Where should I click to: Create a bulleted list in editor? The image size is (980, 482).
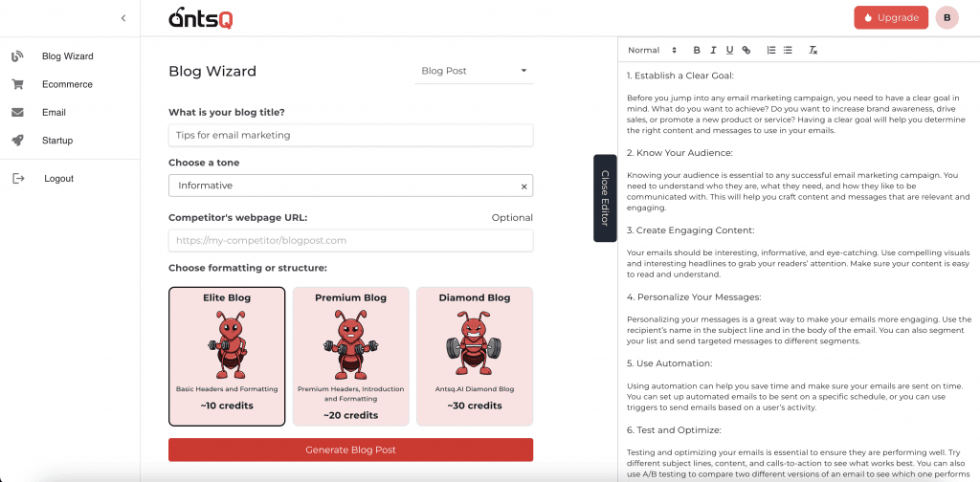pyautogui.click(x=788, y=50)
